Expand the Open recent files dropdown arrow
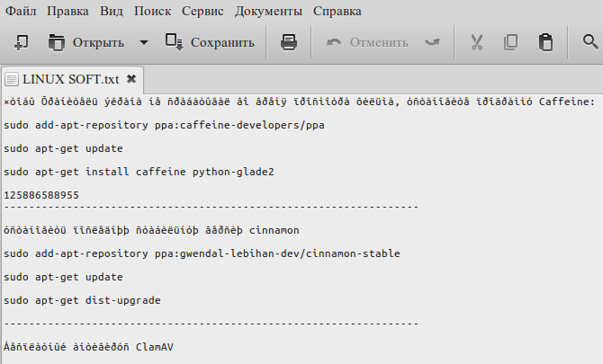This screenshot has height=364, width=603. click(x=144, y=42)
